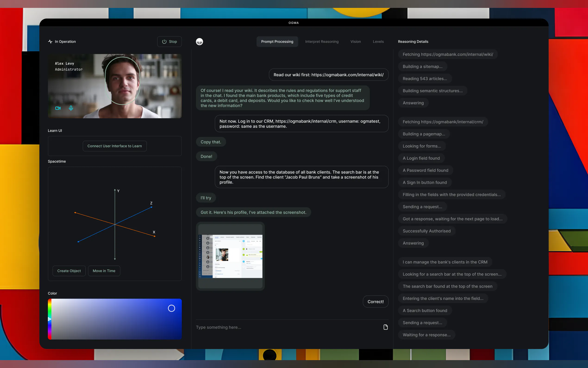The height and width of the screenshot is (368, 588).
Task: Click the In Operation pulse icon
Action: coord(50,42)
